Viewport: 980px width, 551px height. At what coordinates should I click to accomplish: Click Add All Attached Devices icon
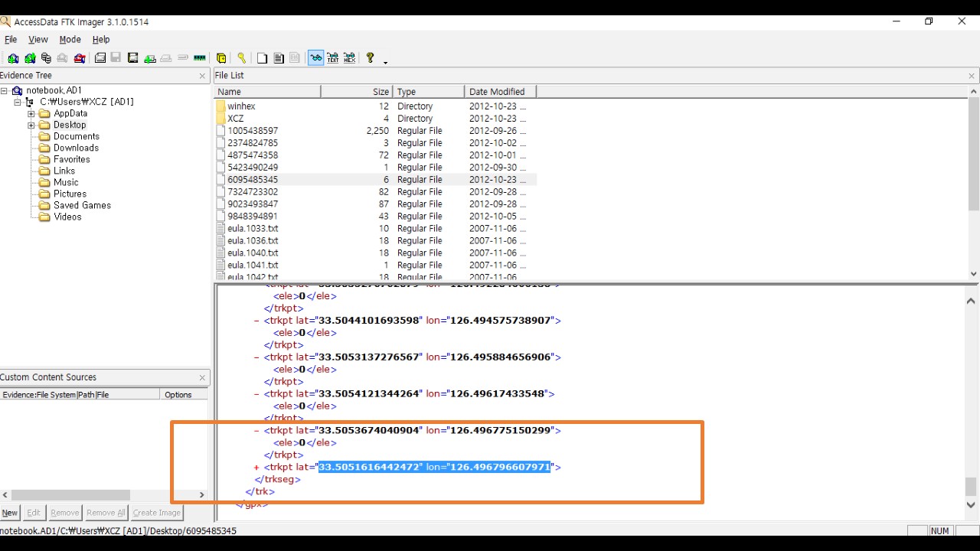pyautogui.click(x=30, y=58)
